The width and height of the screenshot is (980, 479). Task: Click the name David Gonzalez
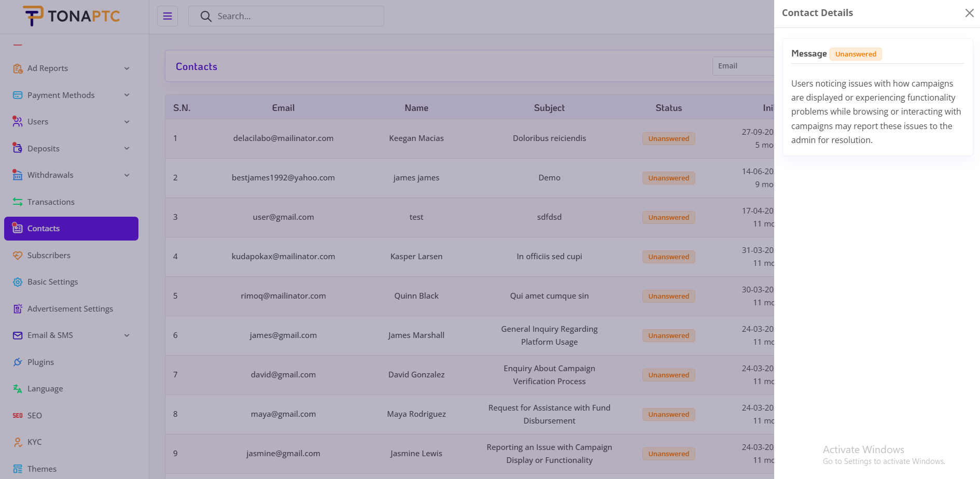point(416,375)
